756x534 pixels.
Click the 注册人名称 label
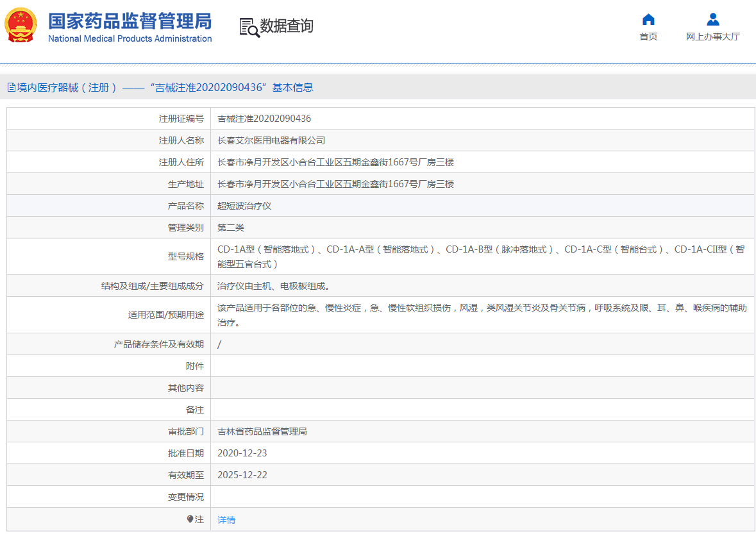pos(181,141)
